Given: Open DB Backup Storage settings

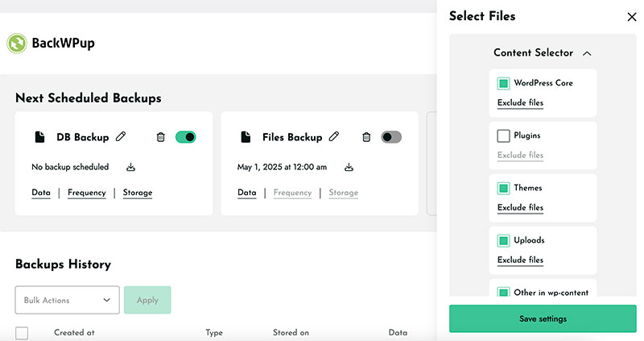Looking at the screenshot, I should coord(138,193).
